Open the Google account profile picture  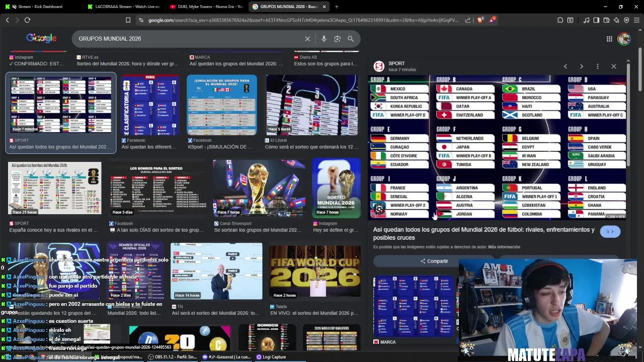pyautogui.click(x=624, y=39)
